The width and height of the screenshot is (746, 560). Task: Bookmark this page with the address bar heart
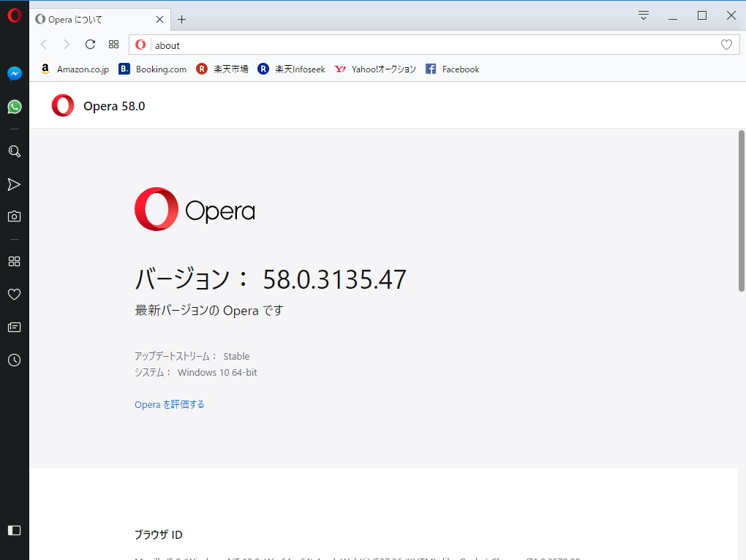pyautogui.click(x=726, y=44)
